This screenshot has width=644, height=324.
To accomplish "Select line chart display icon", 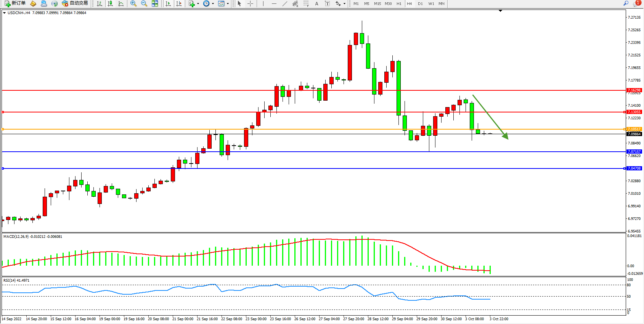I will click(121, 3).
